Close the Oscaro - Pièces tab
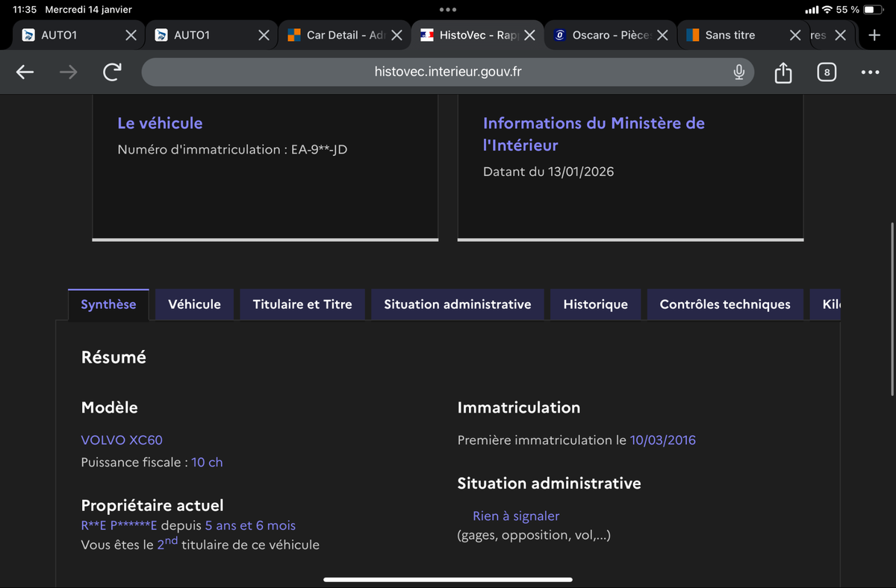896x588 pixels. (x=662, y=35)
